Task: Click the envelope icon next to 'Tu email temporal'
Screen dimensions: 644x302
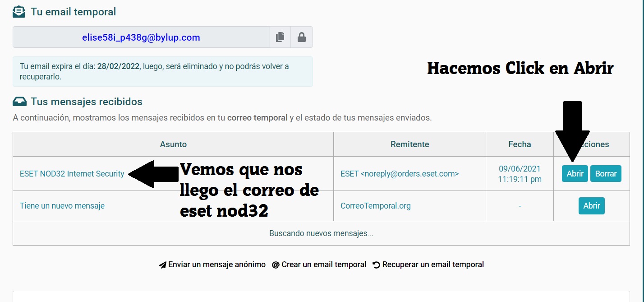Action: point(18,11)
